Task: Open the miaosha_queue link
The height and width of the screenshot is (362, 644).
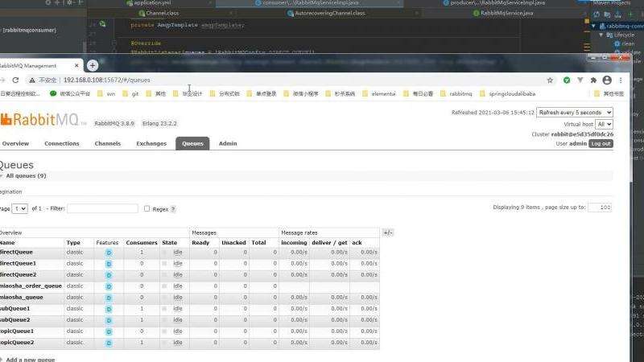Action: click(22, 297)
